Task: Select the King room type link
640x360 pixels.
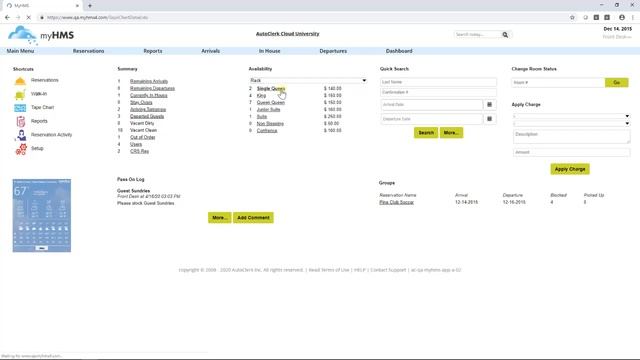Action: (261, 96)
